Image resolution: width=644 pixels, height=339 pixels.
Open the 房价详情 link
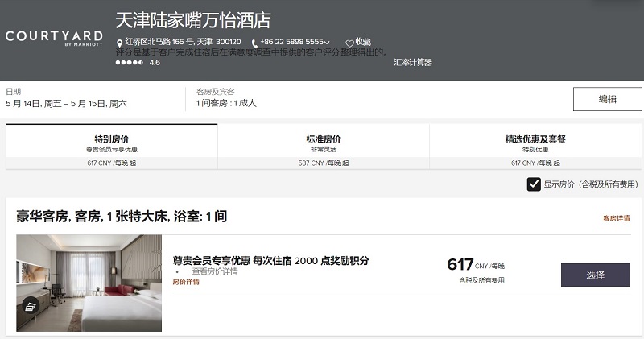pos(186,282)
